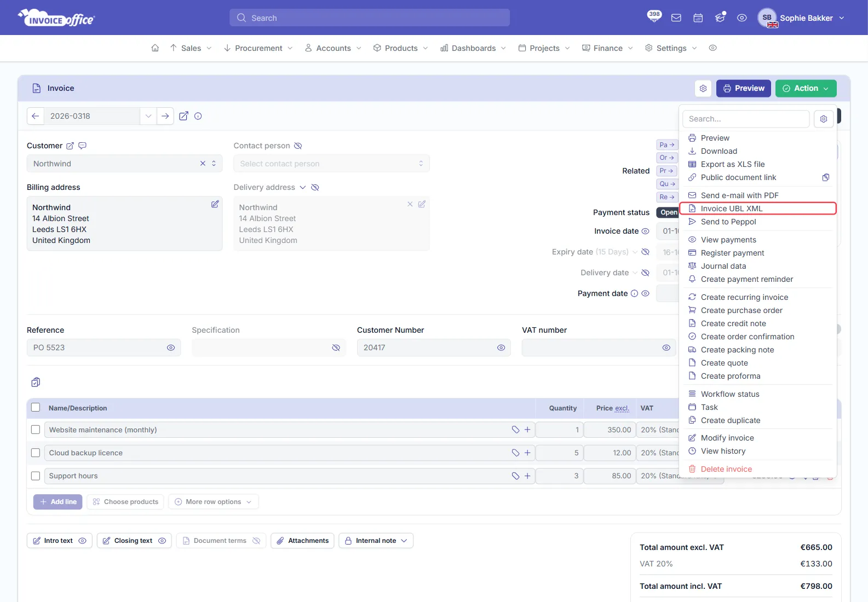868x602 pixels.
Task: Focus the top Search bar
Action: pyautogui.click(x=370, y=18)
